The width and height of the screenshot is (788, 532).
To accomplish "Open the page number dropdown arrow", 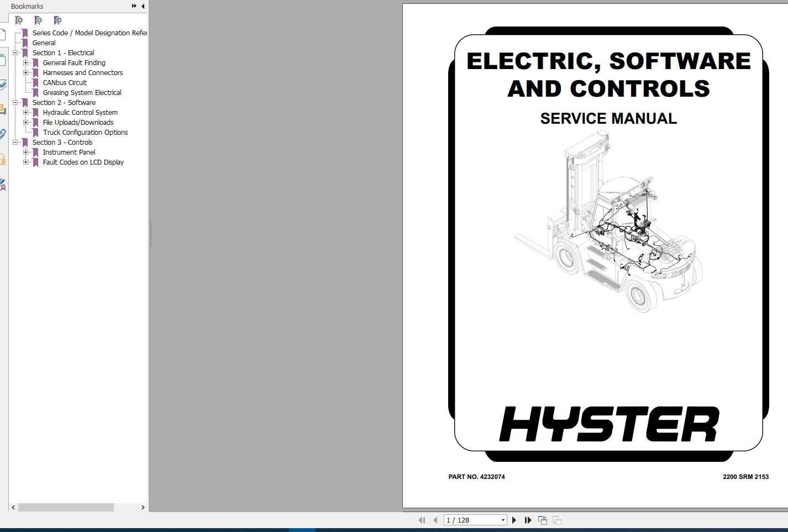I will [x=503, y=520].
